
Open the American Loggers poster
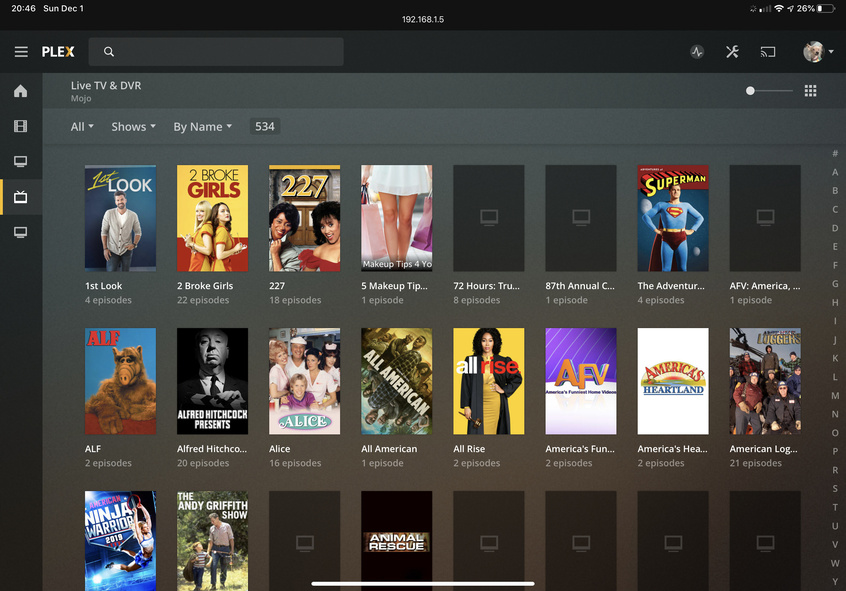point(765,381)
